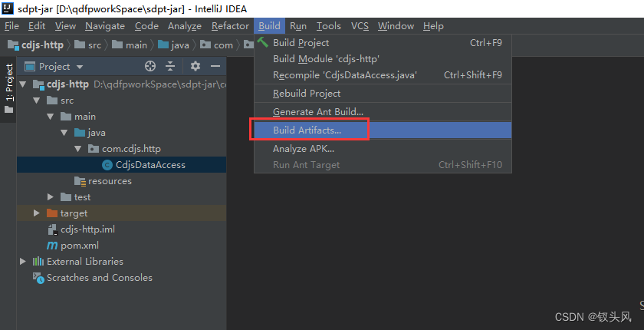Click the cdjs-http breadcrumb
This screenshot has width=644, height=330.
[x=36, y=45]
